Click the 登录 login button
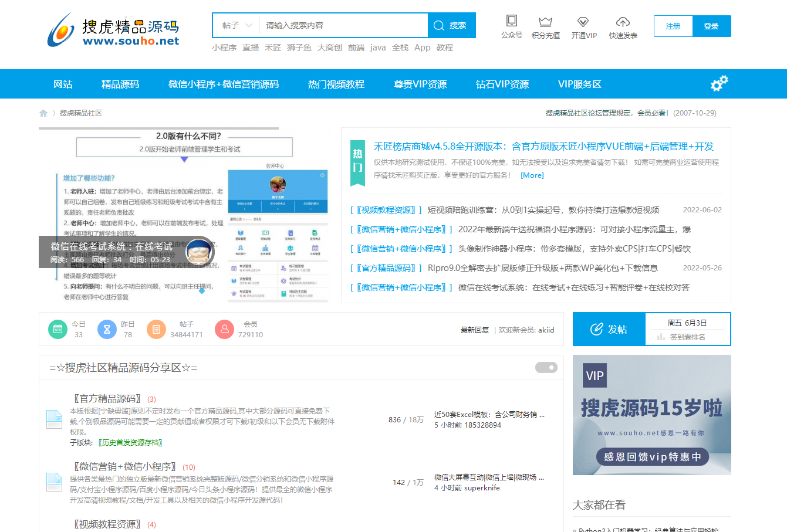787x532 pixels. (711, 26)
